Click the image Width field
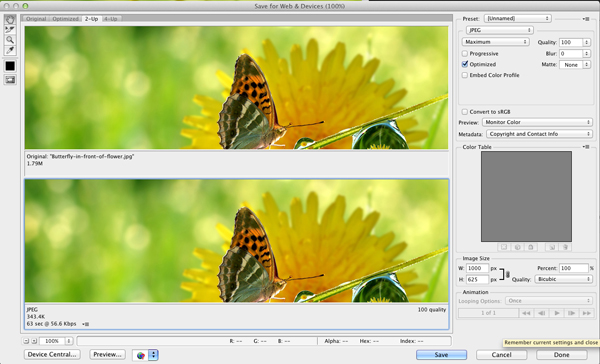The height and width of the screenshot is (364, 600). point(477,268)
